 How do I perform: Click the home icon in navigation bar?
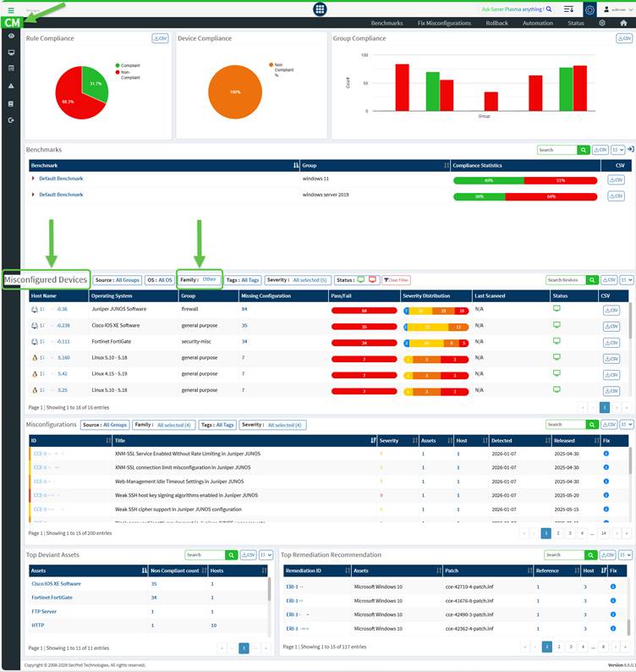(623, 23)
